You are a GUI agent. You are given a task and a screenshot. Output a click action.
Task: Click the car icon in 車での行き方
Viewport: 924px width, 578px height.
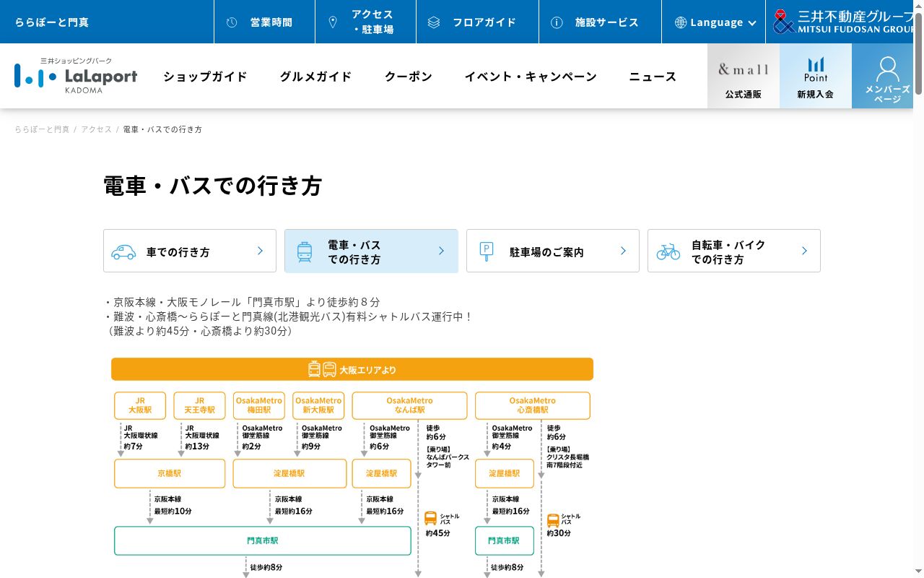pyautogui.click(x=123, y=251)
